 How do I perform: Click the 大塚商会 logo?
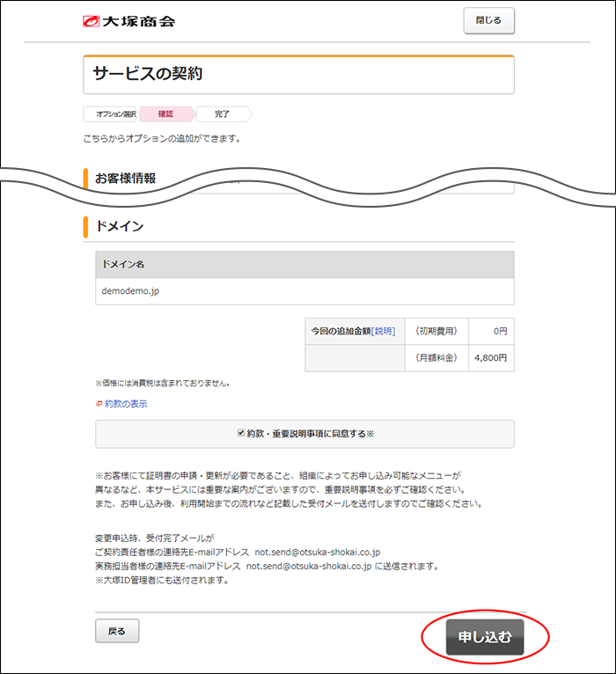(129, 21)
